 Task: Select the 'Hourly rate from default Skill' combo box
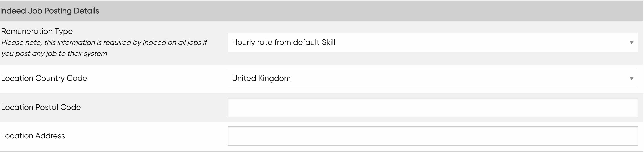[x=433, y=43]
